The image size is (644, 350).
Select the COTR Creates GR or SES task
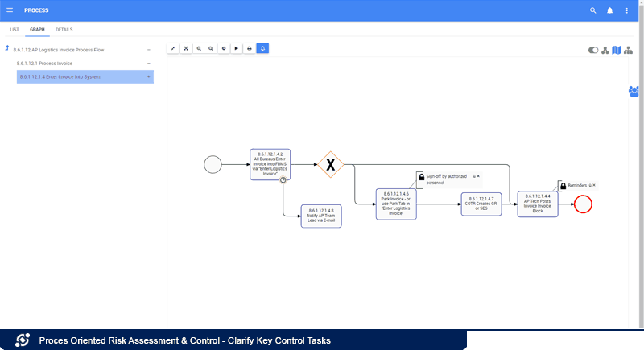pos(481,204)
